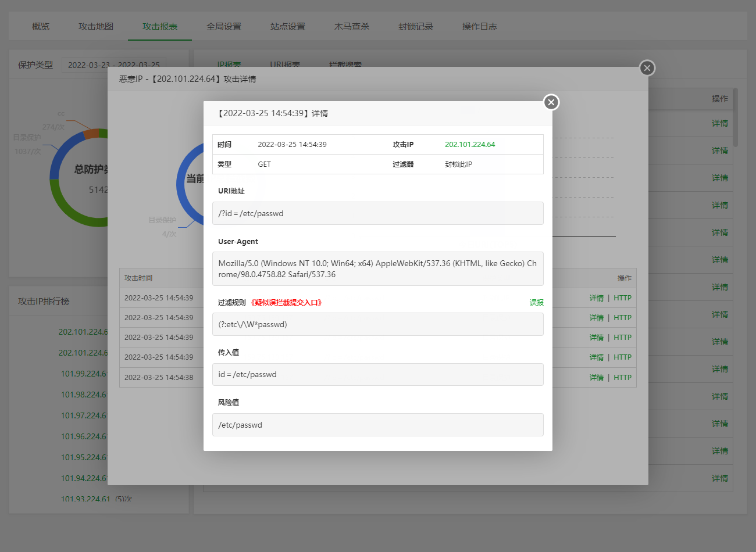Select the 站点设置 tab

[x=288, y=27]
